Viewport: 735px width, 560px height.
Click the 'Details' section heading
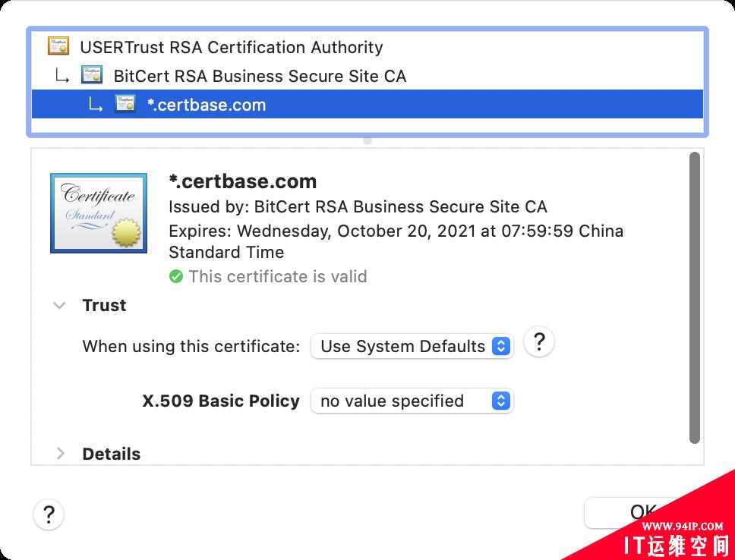112,454
